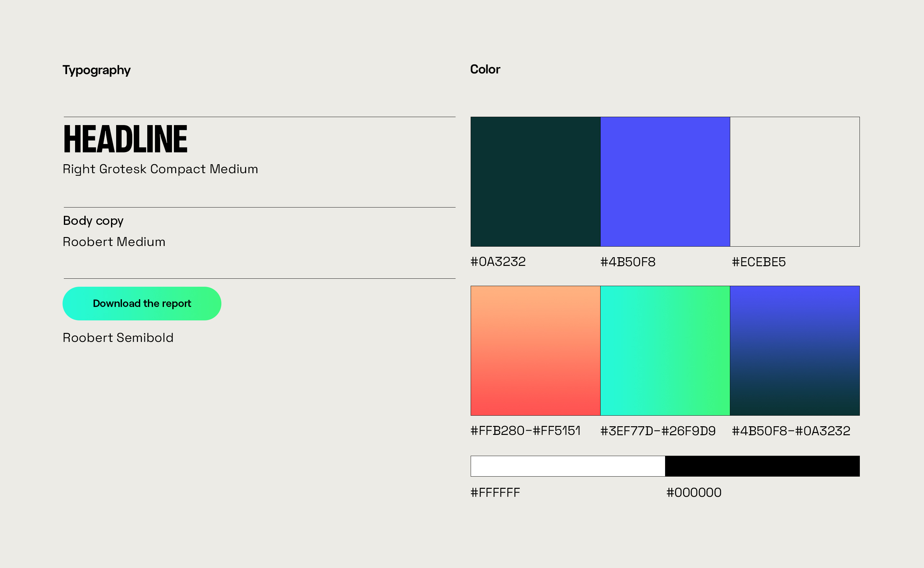The width and height of the screenshot is (924, 568).
Task: Select the blue #4B50F8 swatch
Action: coord(665,182)
